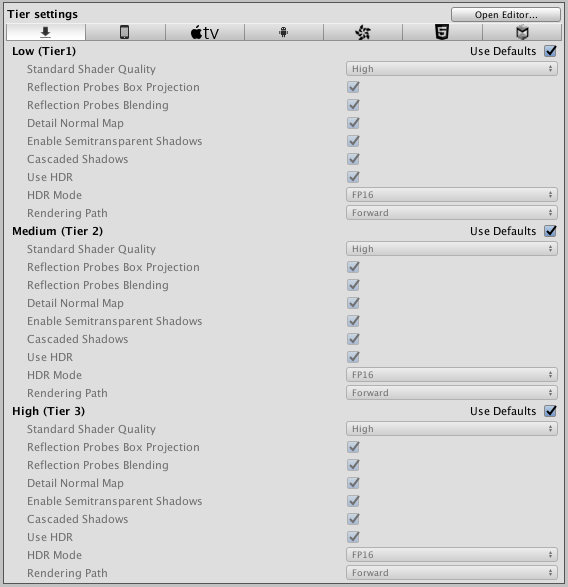Screen dimensions: 568x587
Task: Open the HTML5 WebGL platform tab
Action: 442,33
